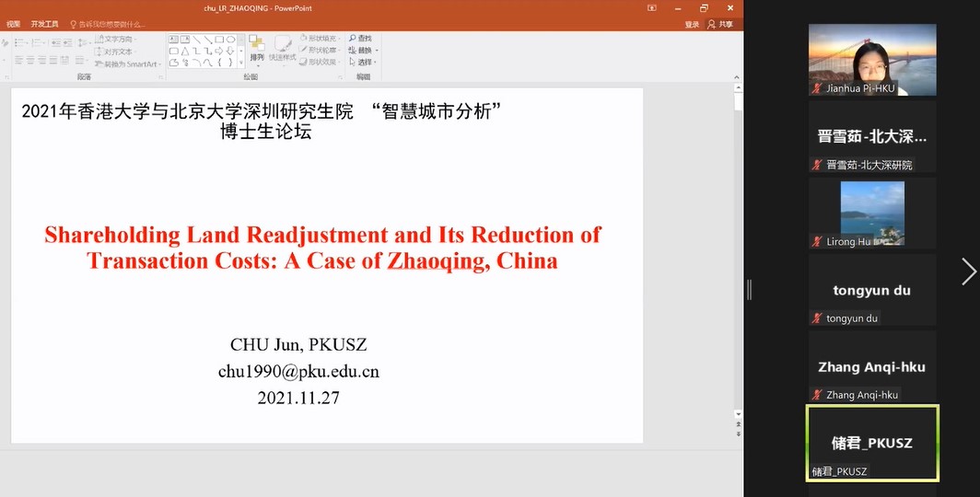The width and height of the screenshot is (980, 497).
Task: Decrease the list indent level
Action: 56,42
